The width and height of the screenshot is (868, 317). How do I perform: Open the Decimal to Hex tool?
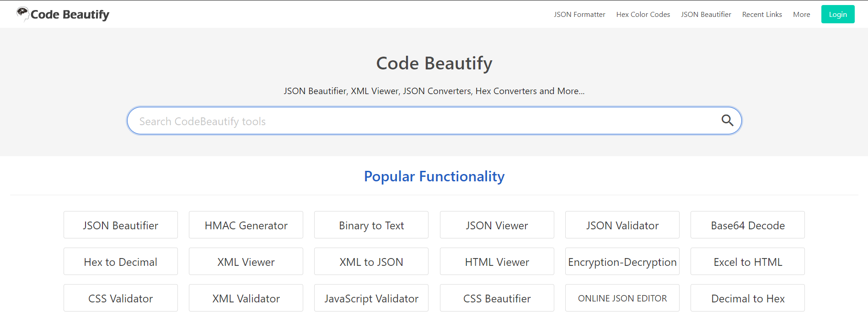[748, 298]
